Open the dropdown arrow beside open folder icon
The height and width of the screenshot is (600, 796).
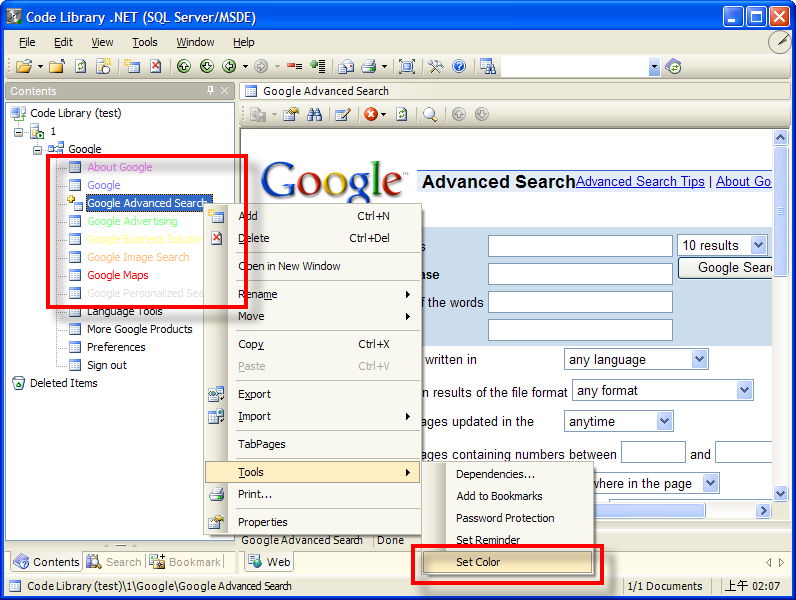pos(40,66)
